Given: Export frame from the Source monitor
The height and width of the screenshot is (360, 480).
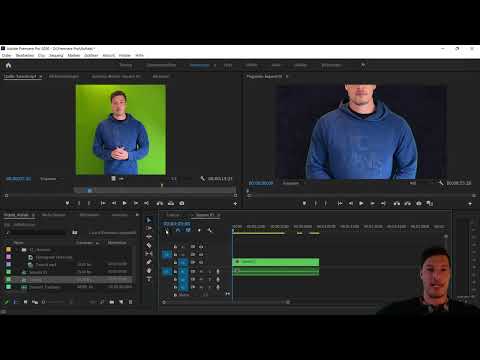Looking at the screenshot, I should pos(182,203).
